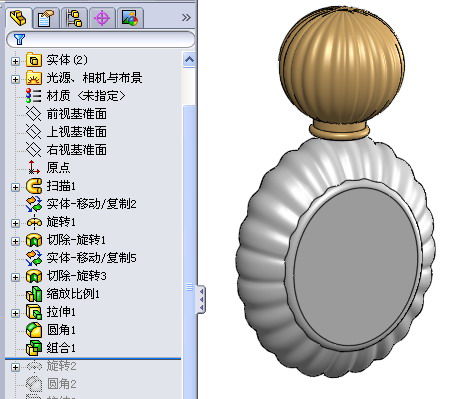Viewport: 458px width, 399px height.
Task: Open the DisplayManager appearance tab
Action: (130, 18)
